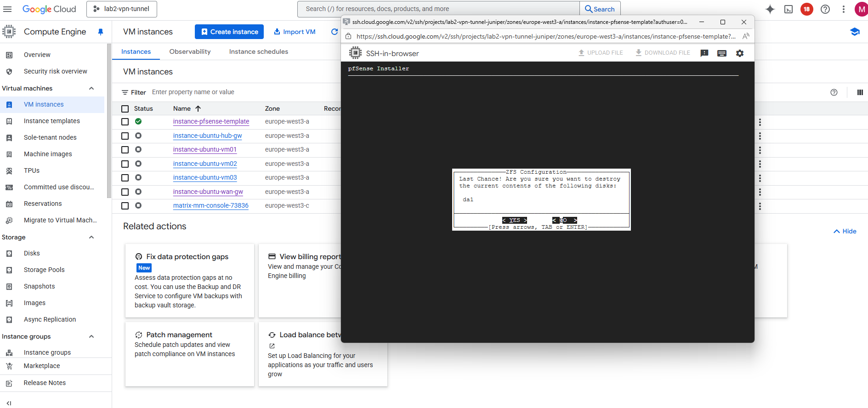Click the Create instance button

coord(229,32)
